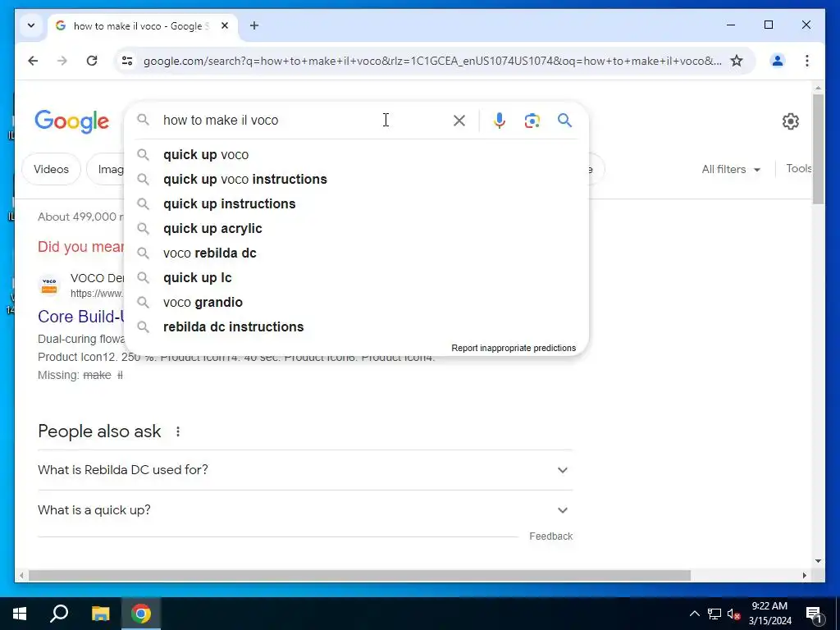Expand 'What is a quick up?' question
This screenshot has width=840, height=630.
pyautogui.click(x=305, y=510)
